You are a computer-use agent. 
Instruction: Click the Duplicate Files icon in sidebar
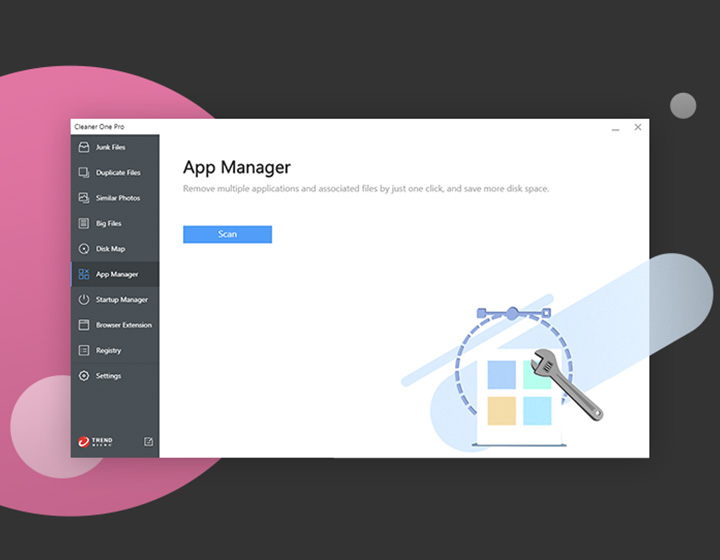[x=85, y=173]
